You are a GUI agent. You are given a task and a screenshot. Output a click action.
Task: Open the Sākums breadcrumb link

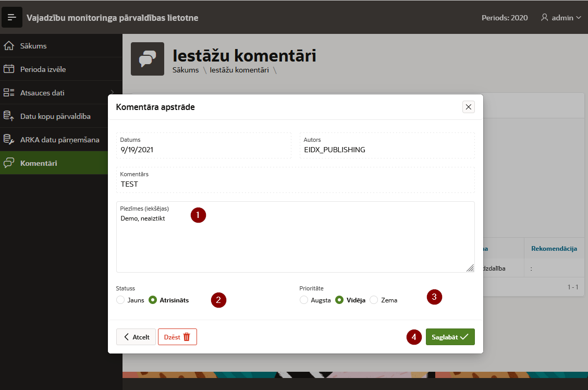click(x=185, y=70)
